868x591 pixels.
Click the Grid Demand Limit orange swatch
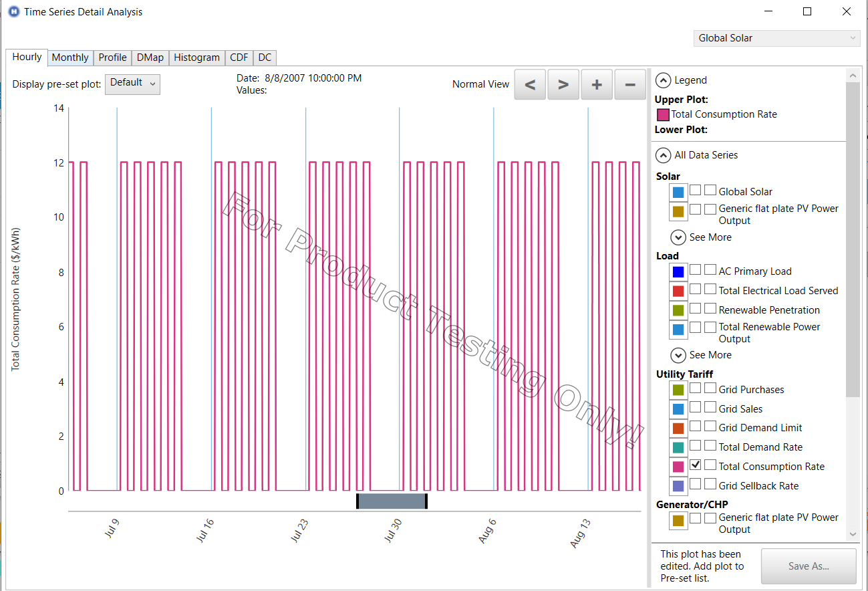pyautogui.click(x=678, y=429)
